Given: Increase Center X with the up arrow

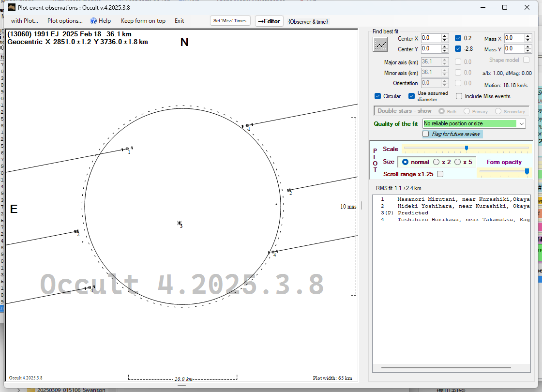Looking at the screenshot, I should 444,36.
